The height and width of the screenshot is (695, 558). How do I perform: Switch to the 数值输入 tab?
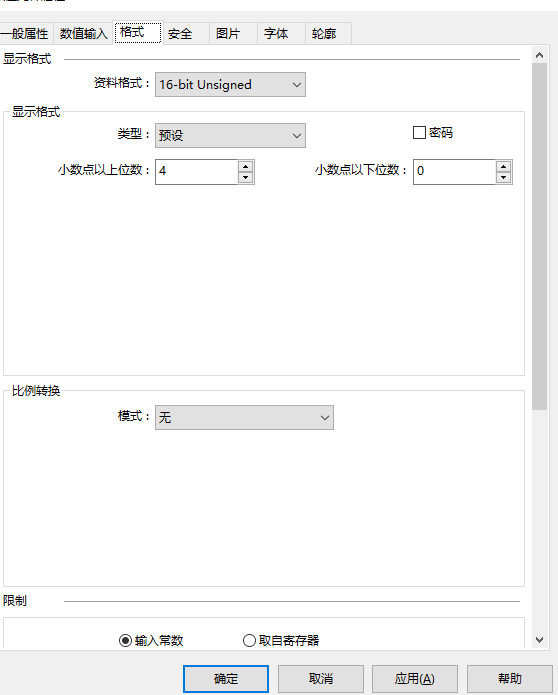pos(83,34)
